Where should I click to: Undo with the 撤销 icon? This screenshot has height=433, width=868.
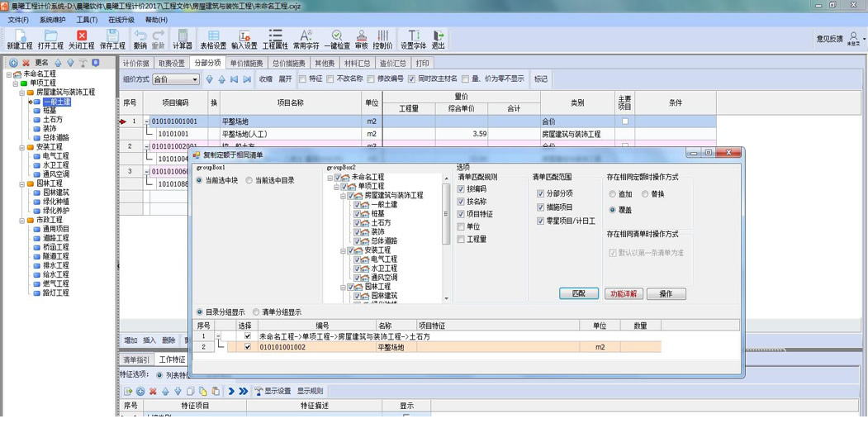(140, 35)
